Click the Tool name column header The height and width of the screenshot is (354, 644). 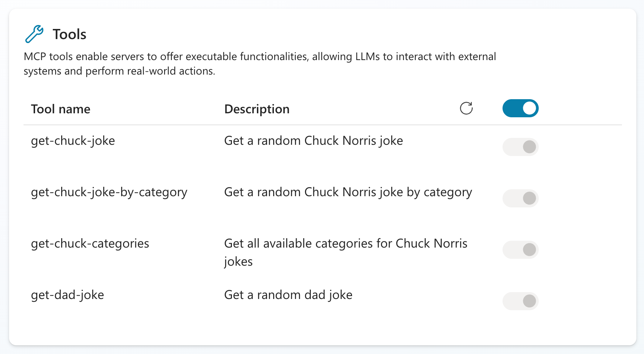click(x=60, y=109)
